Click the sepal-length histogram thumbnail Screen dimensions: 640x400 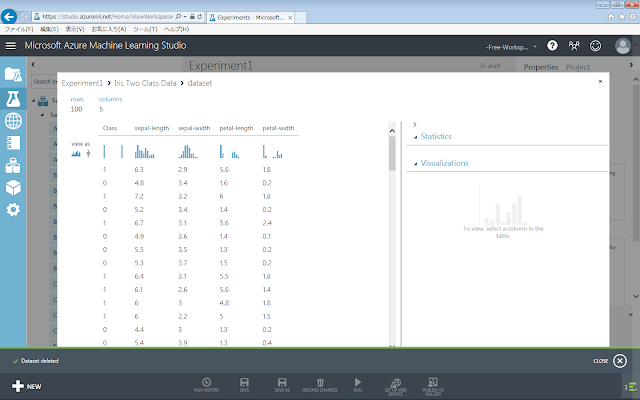(x=144, y=151)
